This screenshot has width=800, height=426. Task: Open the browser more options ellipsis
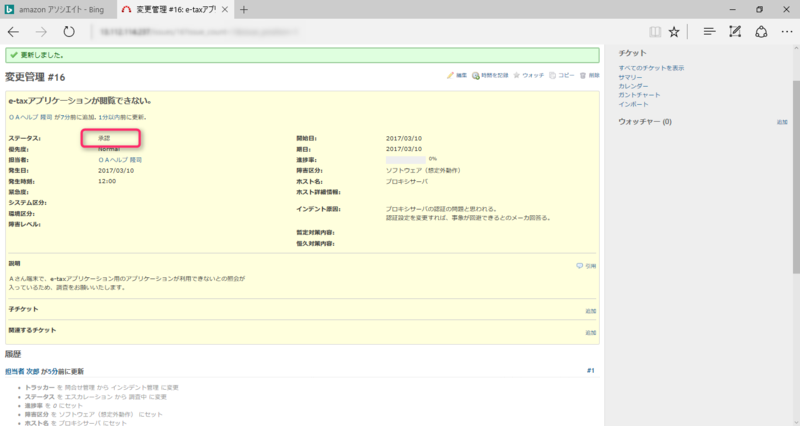787,32
